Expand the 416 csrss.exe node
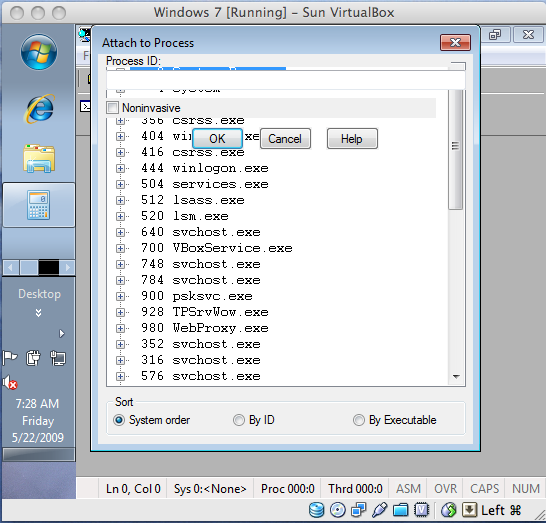 120,152
